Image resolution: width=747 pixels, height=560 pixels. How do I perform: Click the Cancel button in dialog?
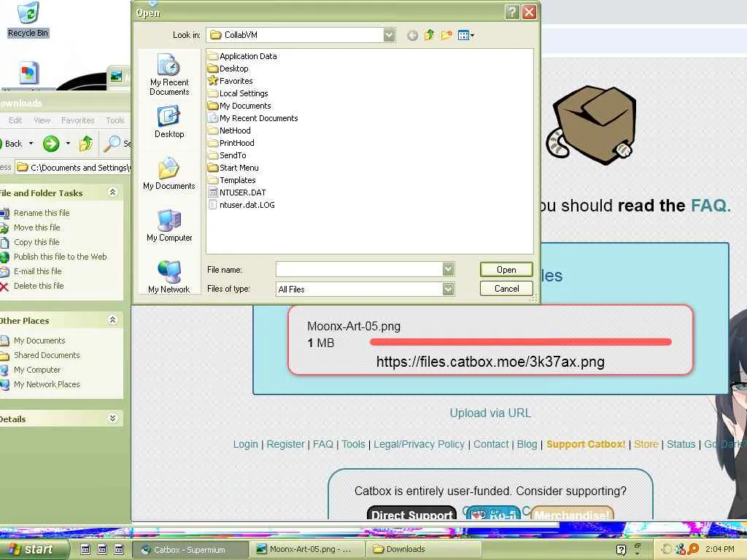[506, 289]
